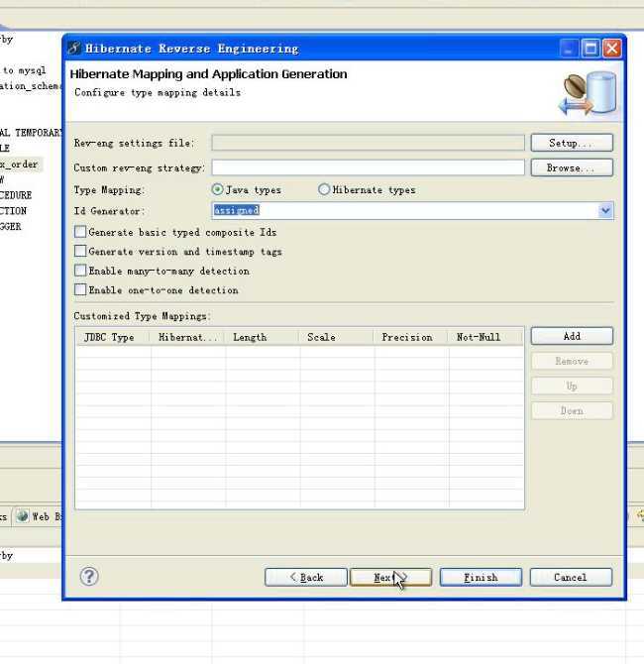Click the Scale column header
Screen dimensions: 644x664
pyautogui.click(x=337, y=338)
